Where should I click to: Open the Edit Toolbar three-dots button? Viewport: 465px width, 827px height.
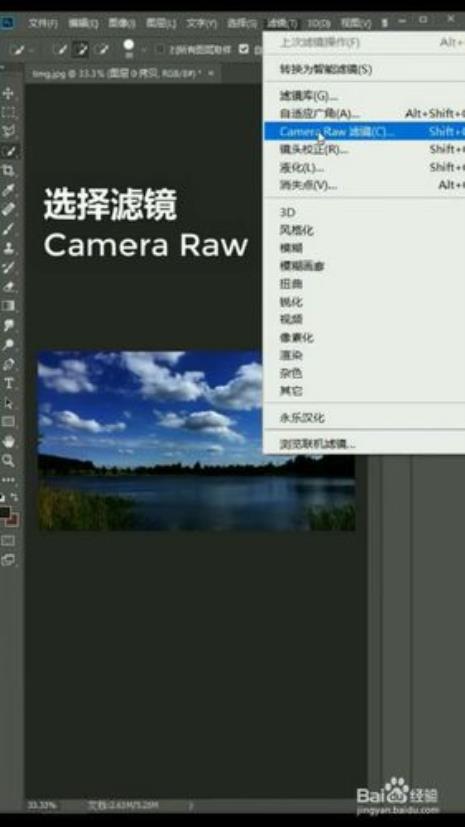8,480
